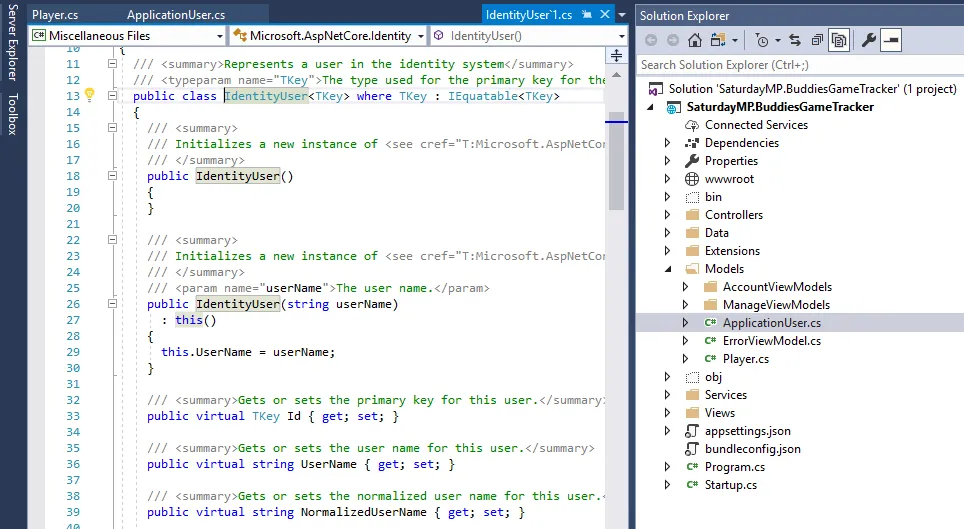This screenshot has height=529, width=964.
Task: Select Connected Services in Solution Explorer
Action: point(756,125)
